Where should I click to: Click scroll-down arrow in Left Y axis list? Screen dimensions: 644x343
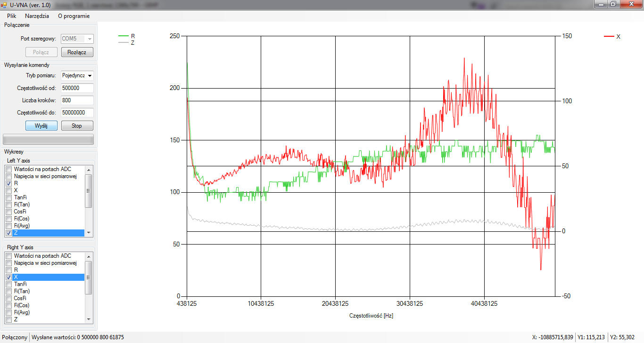point(88,233)
